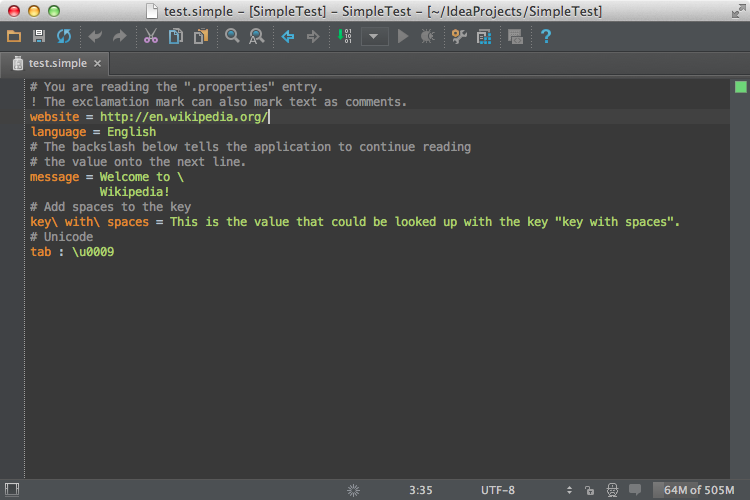Image resolution: width=750 pixels, height=500 pixels.
Task: Open Find with the magnifier icon
Action: point(232,37)
